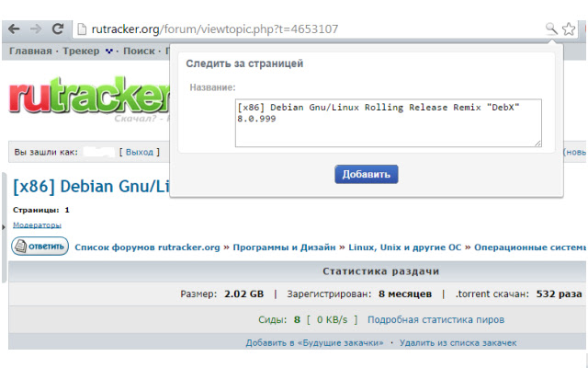588x368 pixels.
Task: Open Программы и Дизайн breadcrumb
Action: coord(284,247)
